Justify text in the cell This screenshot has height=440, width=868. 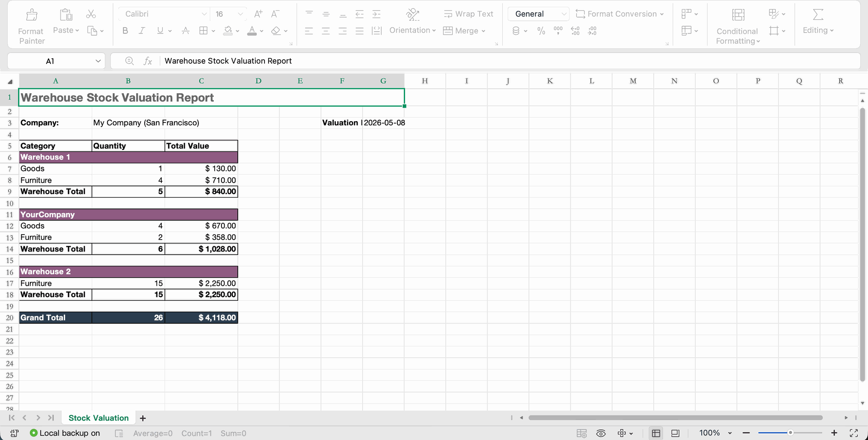pyautogui.click(x=359, y=31)
